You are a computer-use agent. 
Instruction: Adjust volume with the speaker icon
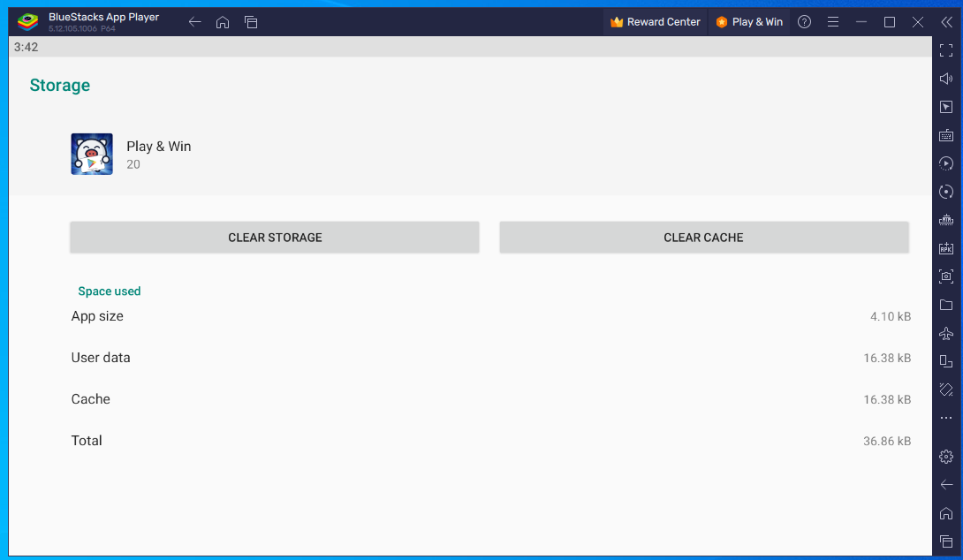(946, 79)
